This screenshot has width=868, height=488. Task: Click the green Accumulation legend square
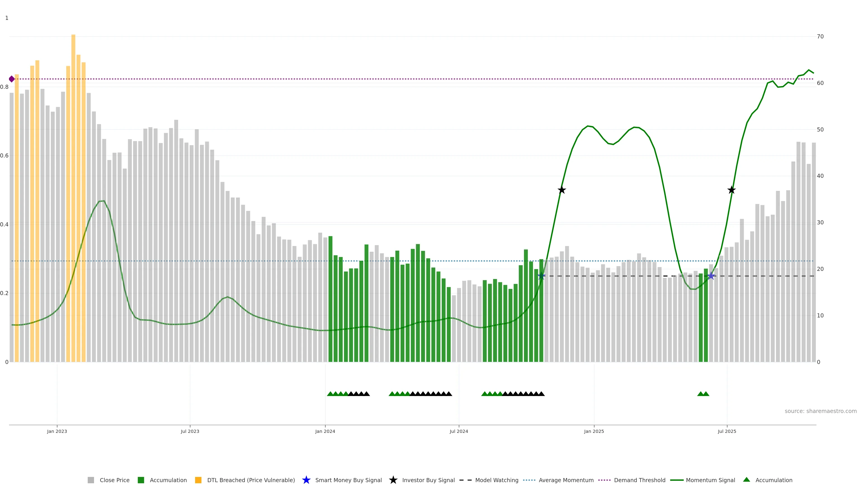click(141, 480)
